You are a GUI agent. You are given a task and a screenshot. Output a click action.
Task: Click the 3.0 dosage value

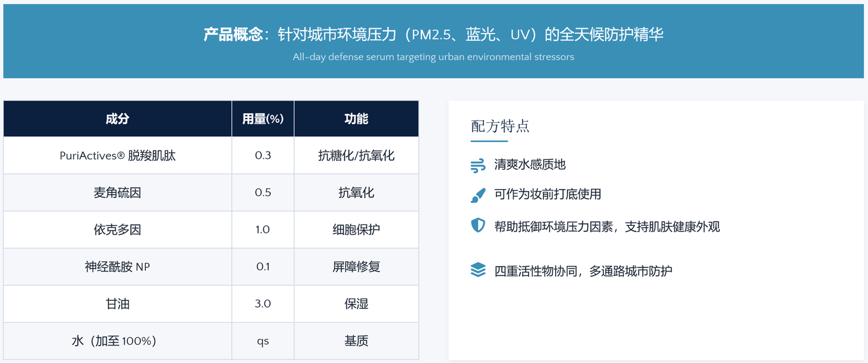coord(263,303)
